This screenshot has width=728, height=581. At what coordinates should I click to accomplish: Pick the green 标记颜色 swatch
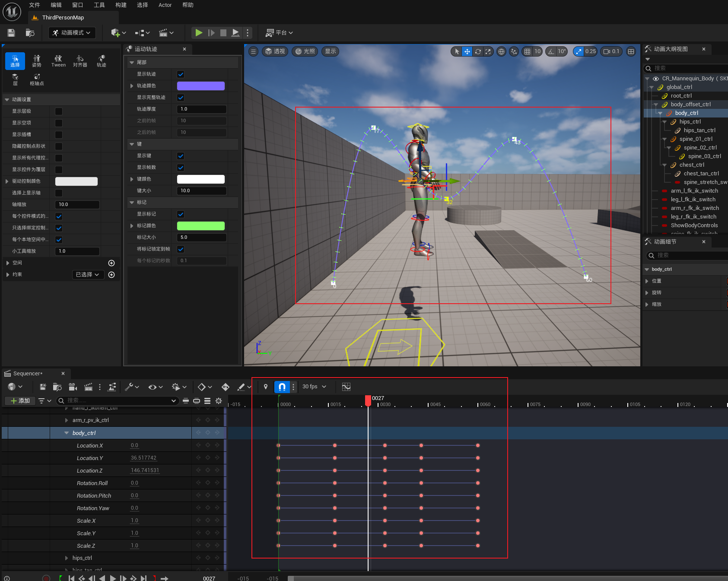pyautogui.click(x=201, y=226)
